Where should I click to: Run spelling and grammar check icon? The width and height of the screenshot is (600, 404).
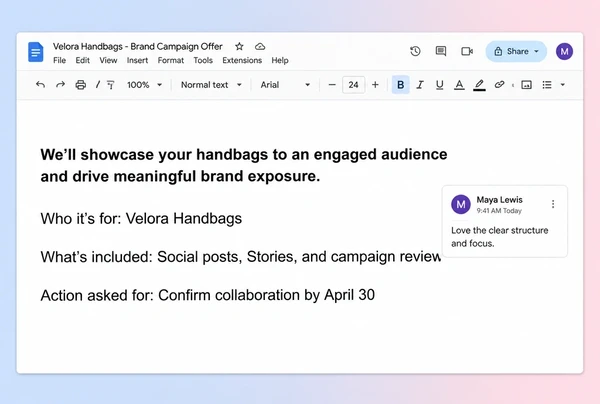click(x=98, y=85)
